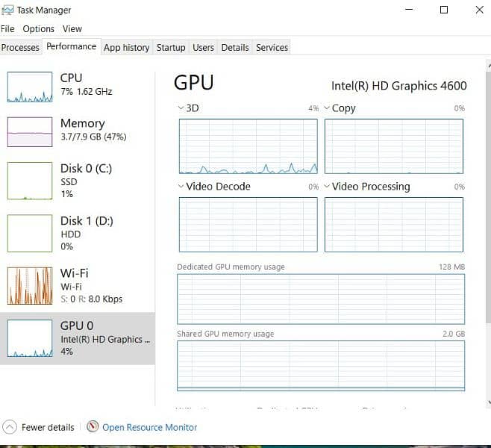Click the Task Manager title bar icon
This screenshot has height=448, width=491.
tap(7, 10)
